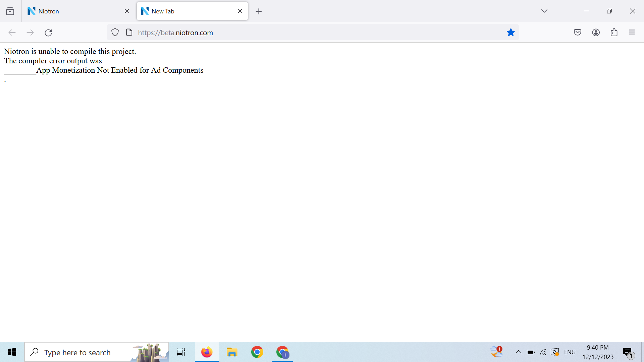Restore down the Firefox window

[x=609, y=11]
